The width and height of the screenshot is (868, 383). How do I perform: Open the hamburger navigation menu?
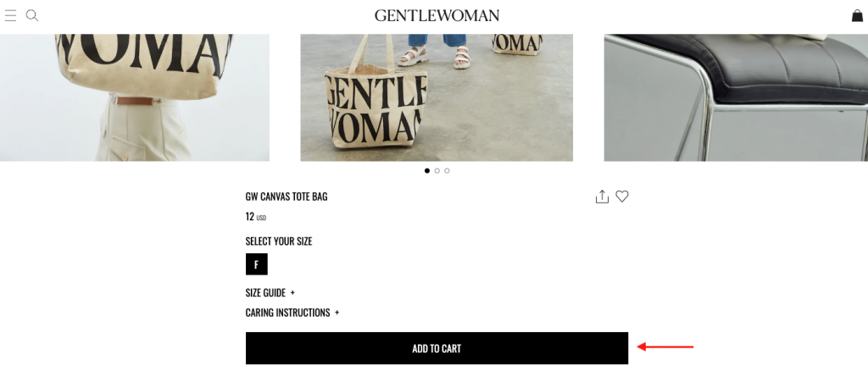click(x=11, y=15)
